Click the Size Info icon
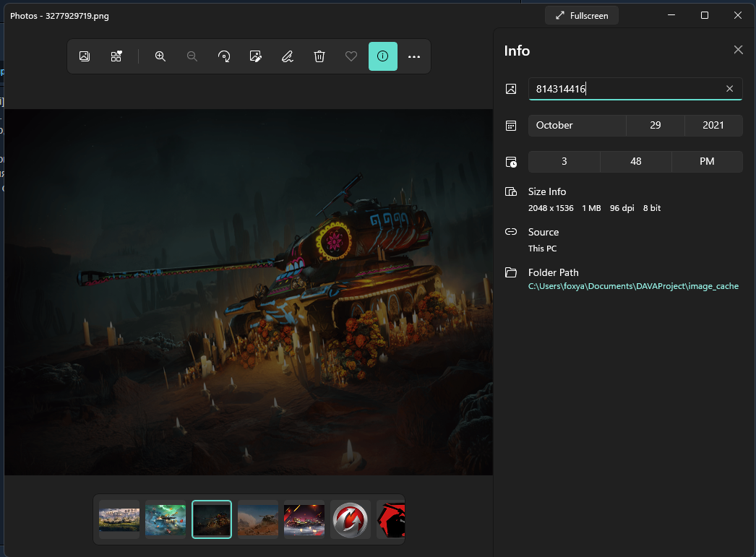The height and width of the screenshot is (557, 756). pos(511,191)
